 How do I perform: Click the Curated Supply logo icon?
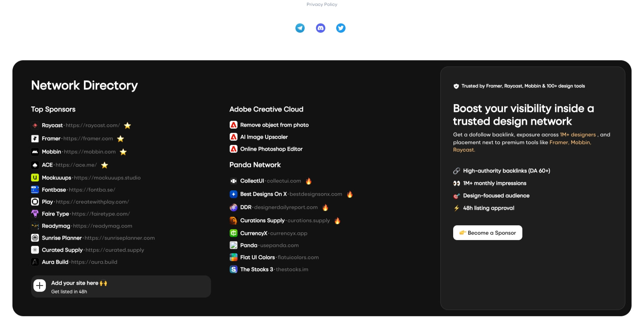[x=35, y=250]
